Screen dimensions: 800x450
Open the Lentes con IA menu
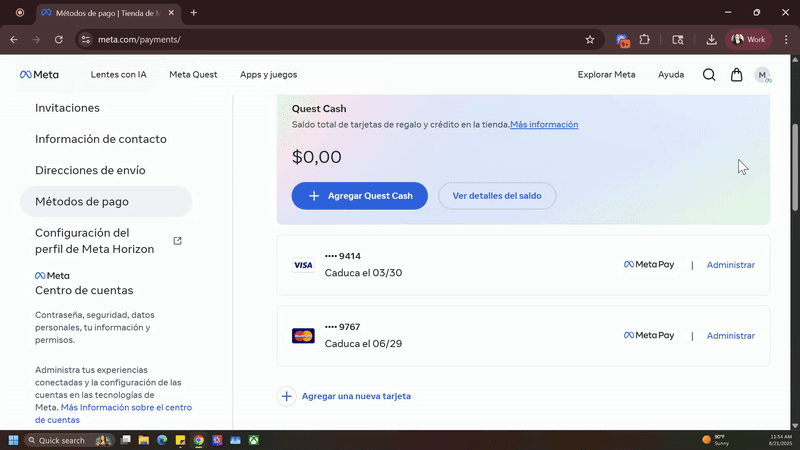118,75
